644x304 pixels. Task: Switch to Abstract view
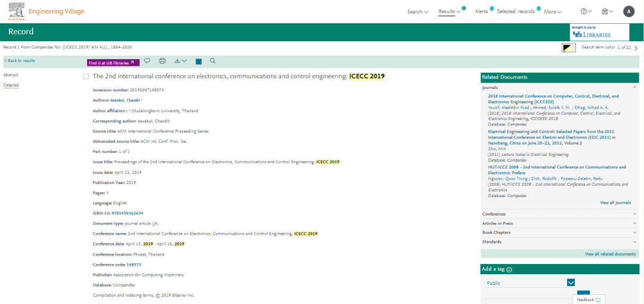point(11,75)
